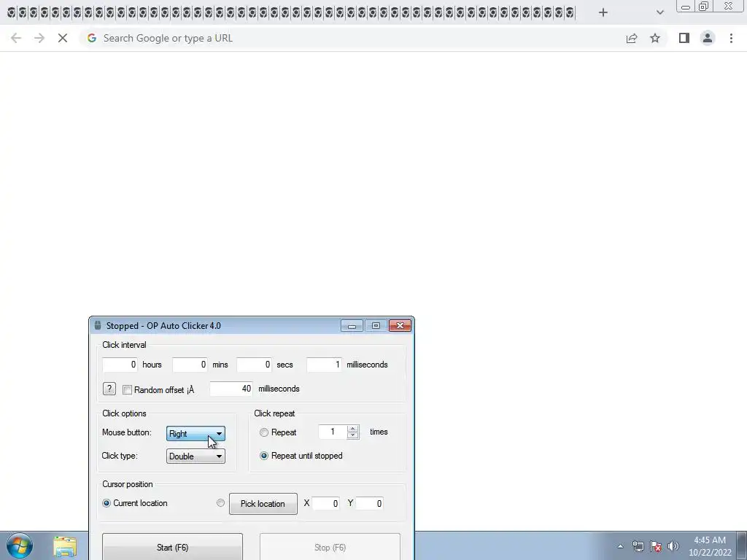
Task: Edit random offset milliseconds value
Action: [231, 389]
